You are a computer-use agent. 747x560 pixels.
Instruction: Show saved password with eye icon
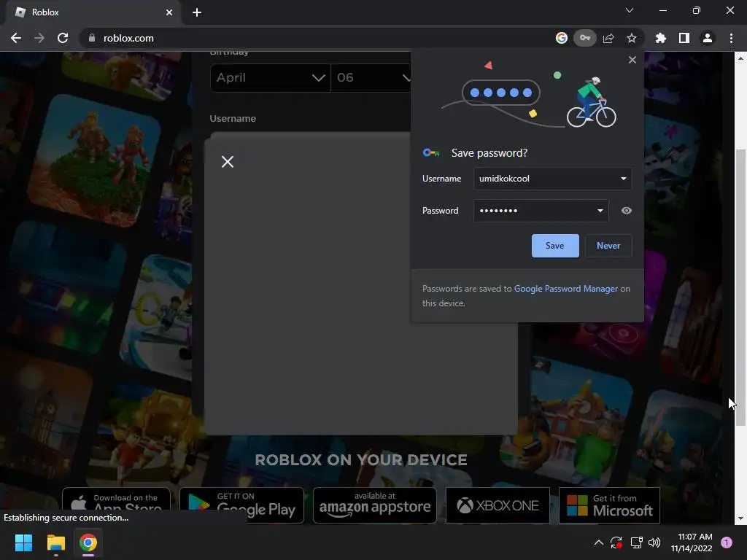[x=627, y=211]
